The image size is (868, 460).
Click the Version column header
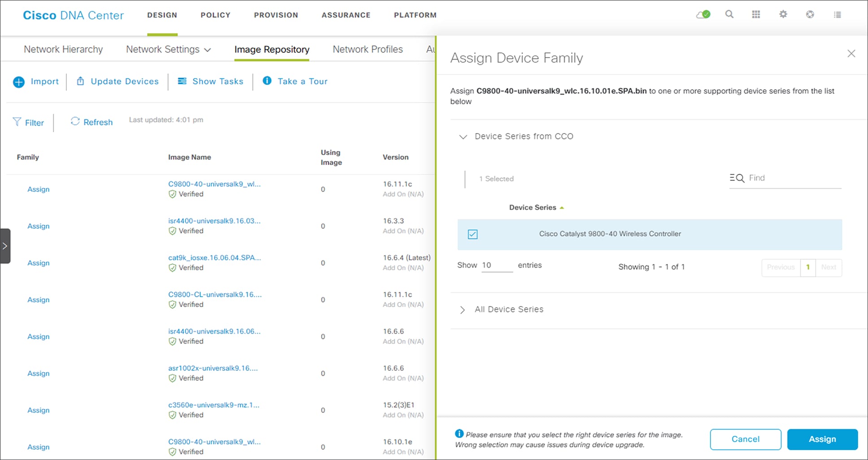[396, 157]
